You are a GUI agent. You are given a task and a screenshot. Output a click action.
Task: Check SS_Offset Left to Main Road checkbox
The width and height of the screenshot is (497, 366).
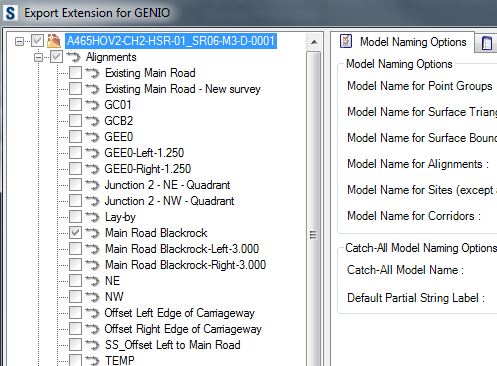(x=75, y=345)
